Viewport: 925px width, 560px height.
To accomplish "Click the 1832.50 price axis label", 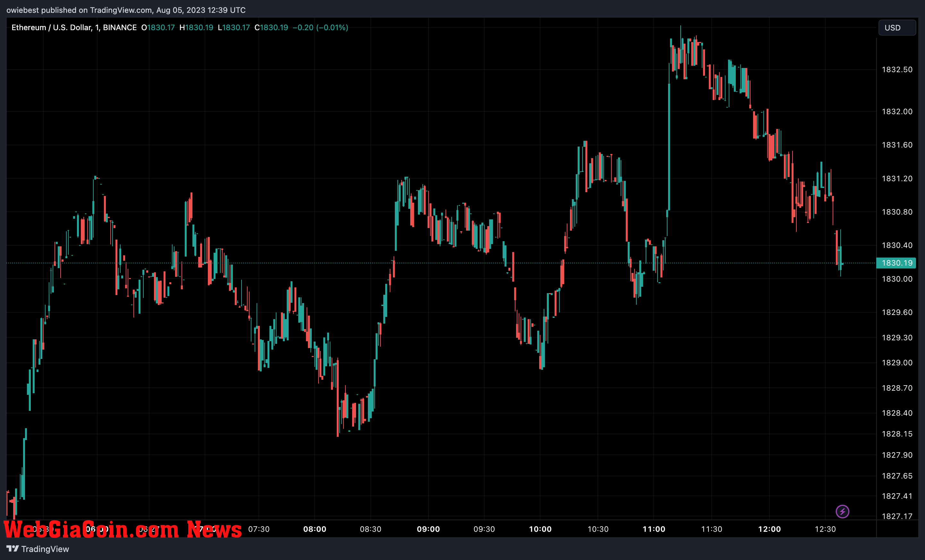I will (897, 69).
